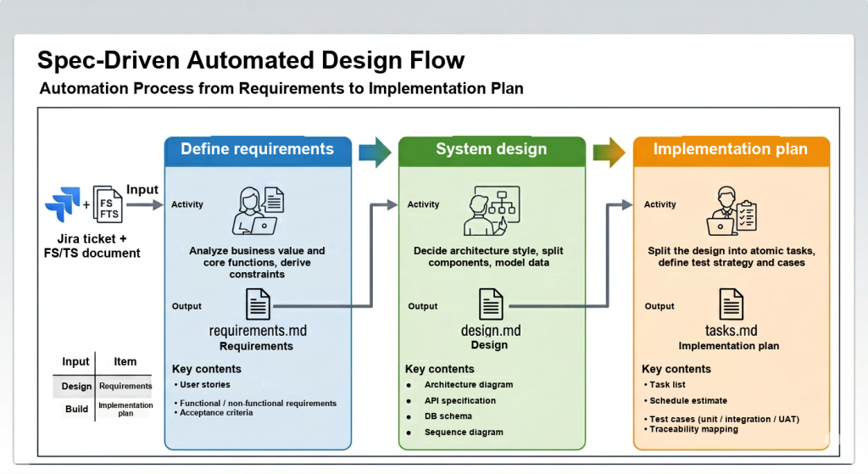Open the design.md document icon
This screenshot has width=868, height=474.
(491, 304)
